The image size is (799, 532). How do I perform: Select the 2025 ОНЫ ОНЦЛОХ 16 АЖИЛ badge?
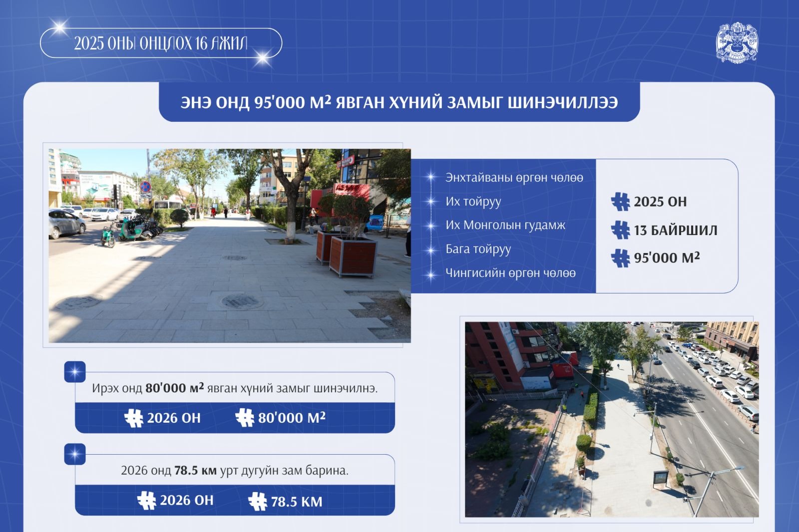tap(161, 43)
